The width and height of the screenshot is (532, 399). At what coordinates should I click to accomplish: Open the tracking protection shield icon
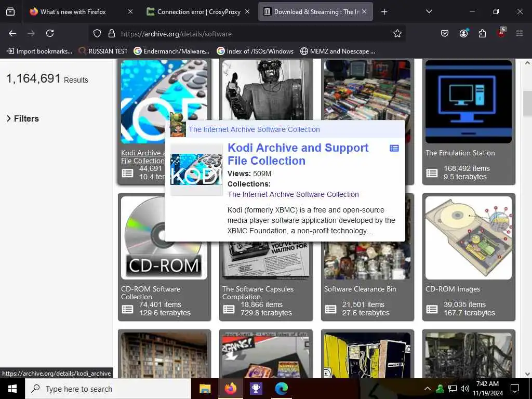[97, 34]
